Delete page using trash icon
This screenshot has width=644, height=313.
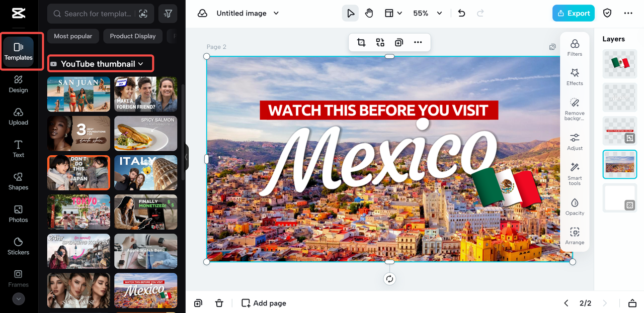[x=219, y=303]
